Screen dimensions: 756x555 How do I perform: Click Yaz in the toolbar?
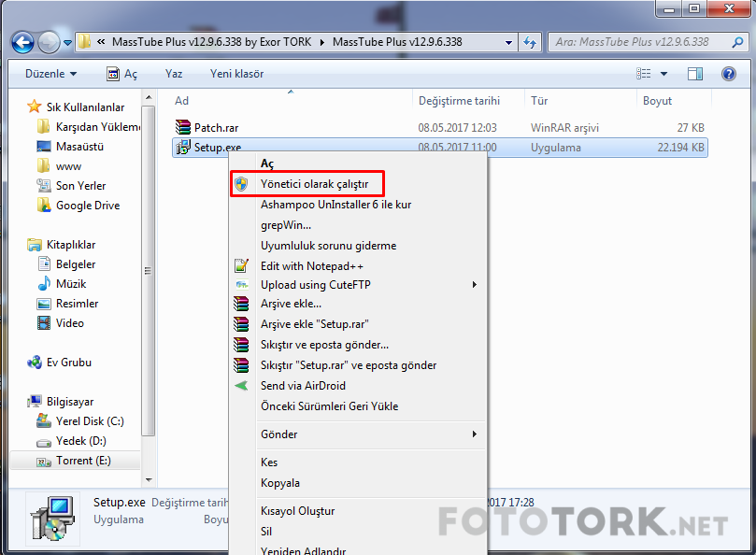point(174,74)
